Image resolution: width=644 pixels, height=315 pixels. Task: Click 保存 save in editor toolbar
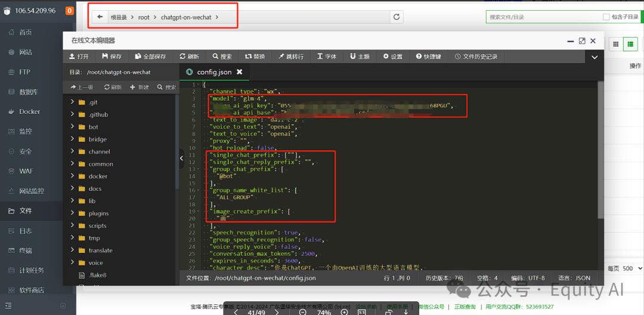click(x=112, y=57)
